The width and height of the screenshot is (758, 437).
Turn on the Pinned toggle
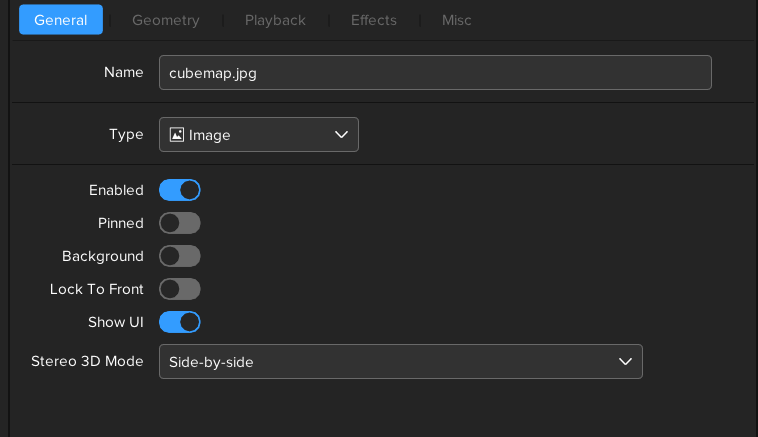pyautogui.click(x=180, y=223)
